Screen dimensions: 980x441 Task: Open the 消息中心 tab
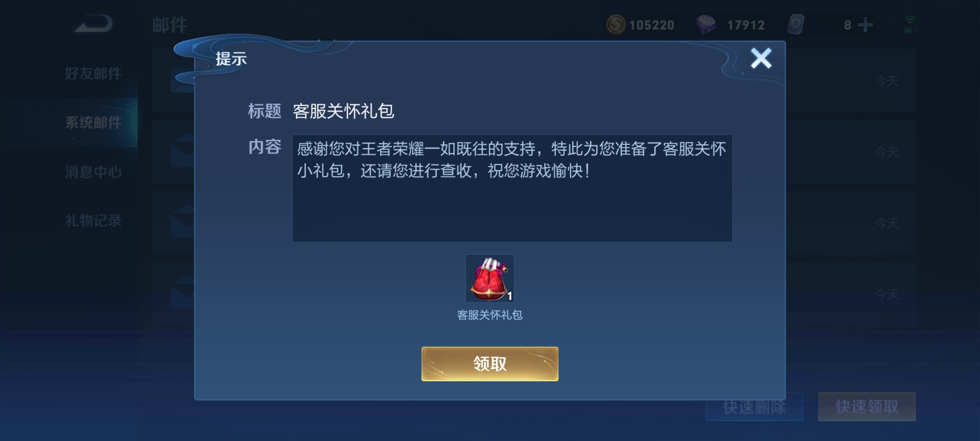pyautogui.click(x=93, y=172)
